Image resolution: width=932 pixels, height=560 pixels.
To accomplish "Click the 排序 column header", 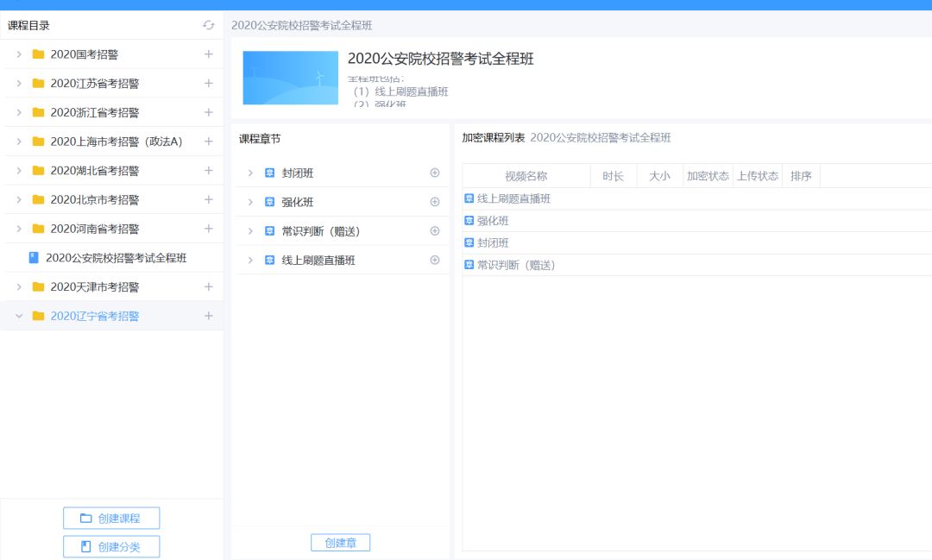I will (x=801, y=176).
